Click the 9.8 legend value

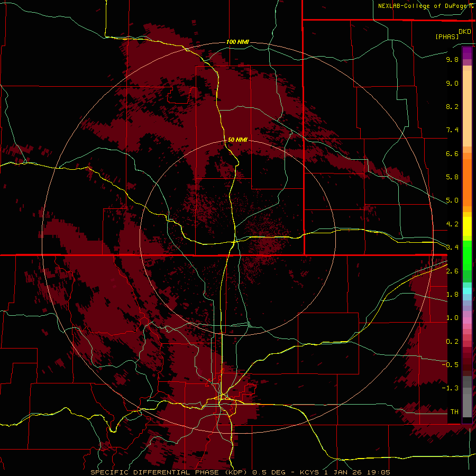coord(452,59)
